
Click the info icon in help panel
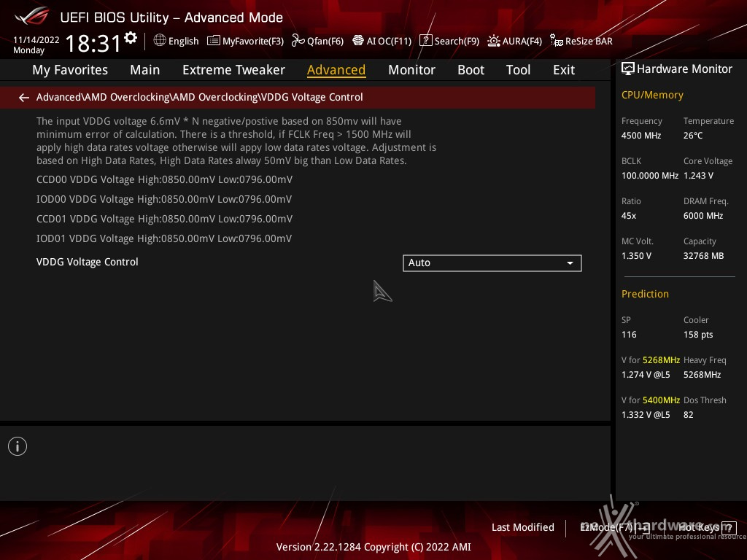pyautogui.click(x=18, y=446)
